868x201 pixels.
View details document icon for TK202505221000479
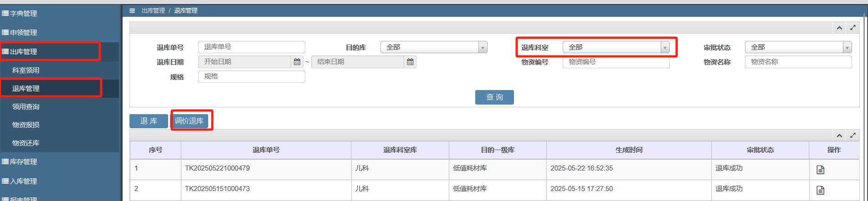tap(821, 170)
